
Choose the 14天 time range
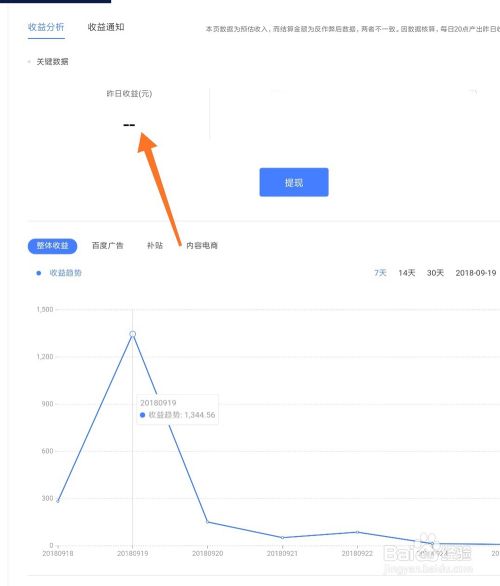pos(407,273)
